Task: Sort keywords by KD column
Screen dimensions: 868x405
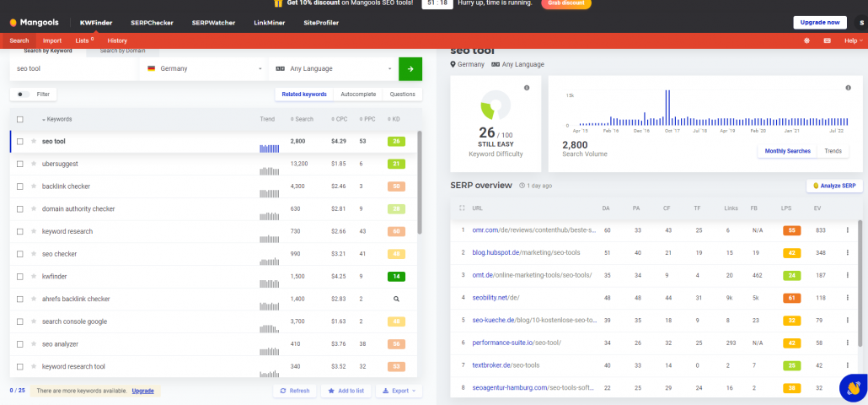Action: [x=394, y=119]
